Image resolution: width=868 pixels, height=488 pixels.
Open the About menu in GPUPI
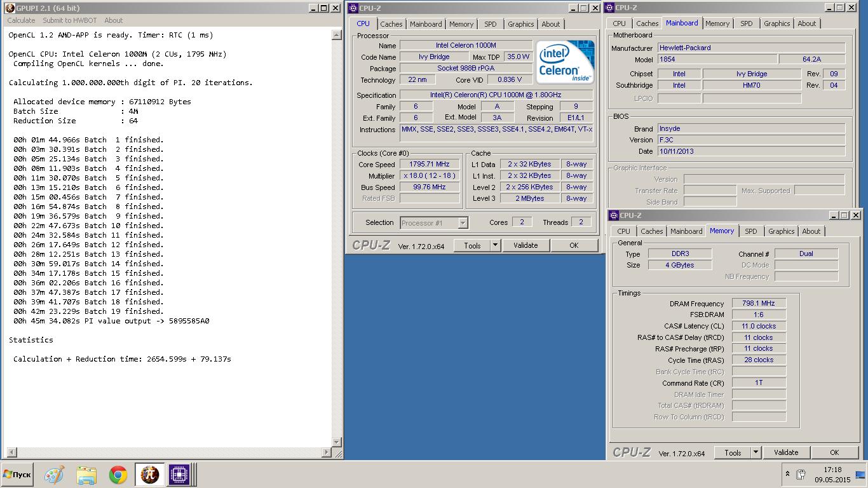(x=114, y=20)
